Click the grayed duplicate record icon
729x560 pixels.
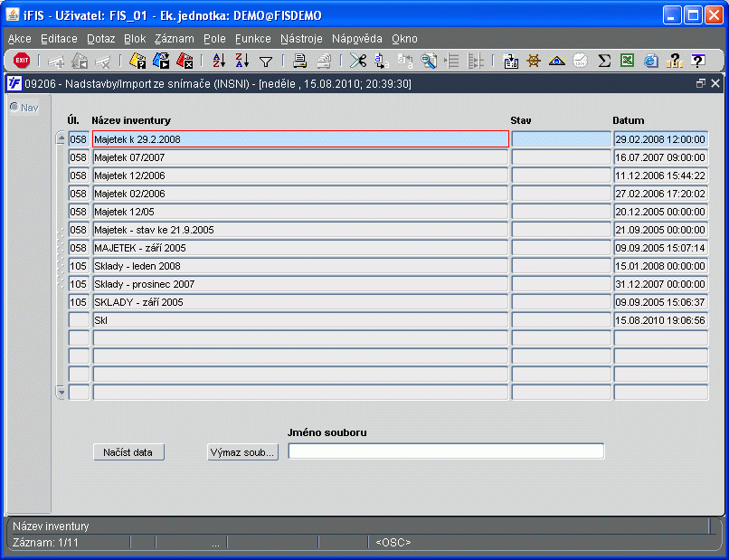coord(80,61)
